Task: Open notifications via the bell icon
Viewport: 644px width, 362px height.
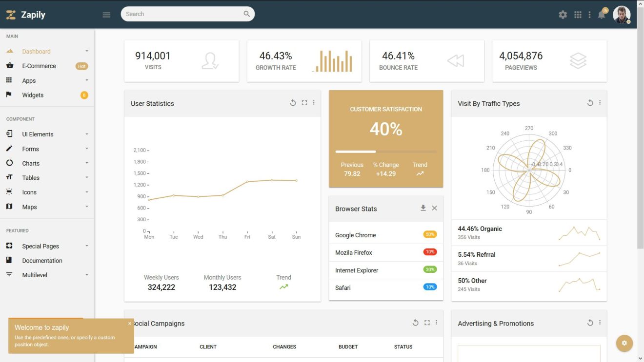Action: (x=601, y=15)
